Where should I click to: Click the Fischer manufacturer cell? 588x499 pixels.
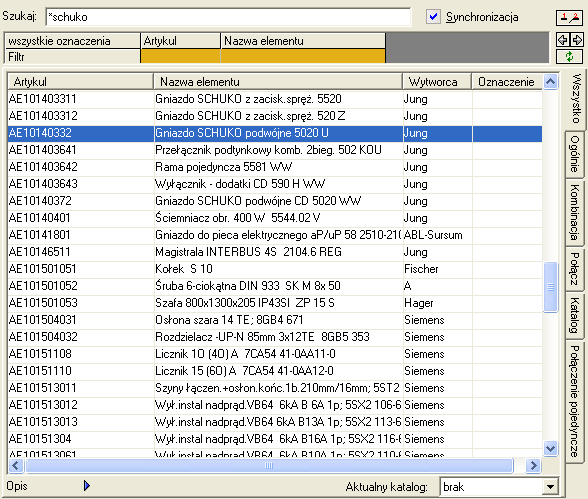point(437,269)
